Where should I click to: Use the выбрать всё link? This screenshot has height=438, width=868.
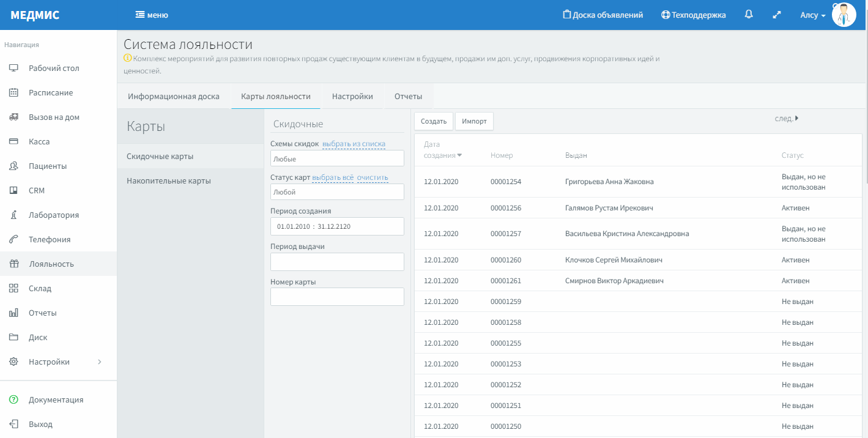point(333,177)
